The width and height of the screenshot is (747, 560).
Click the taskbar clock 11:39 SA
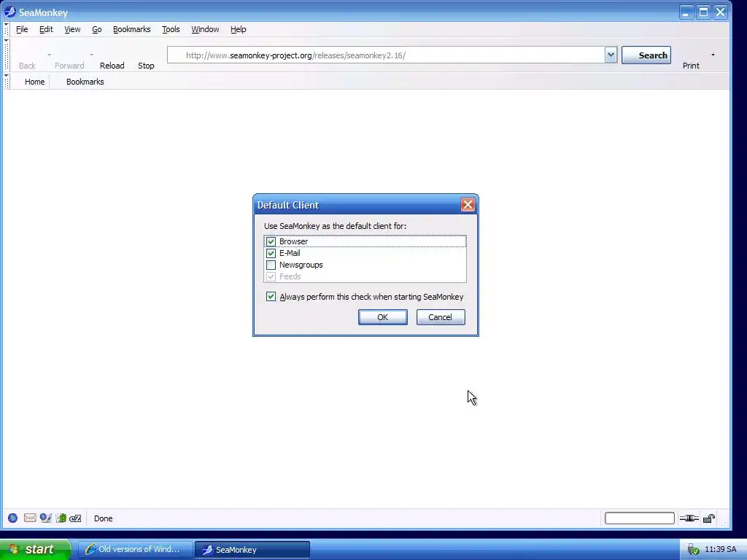[720, 550]
